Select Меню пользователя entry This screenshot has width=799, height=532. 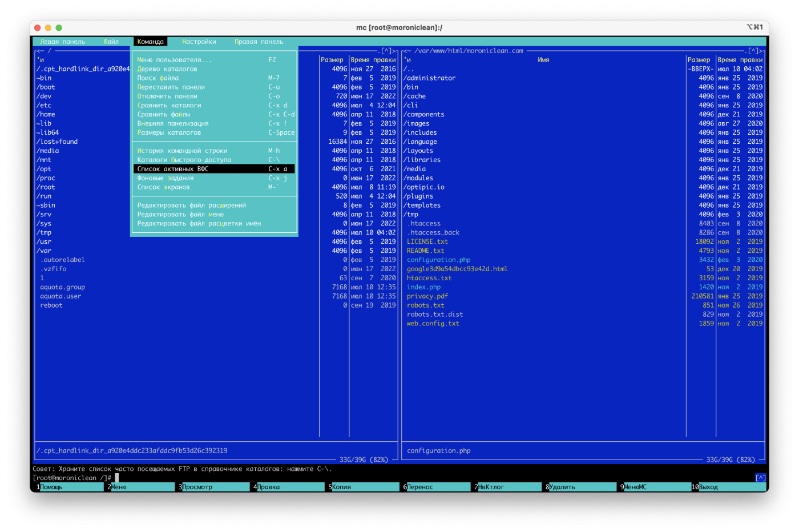[215, 60]
